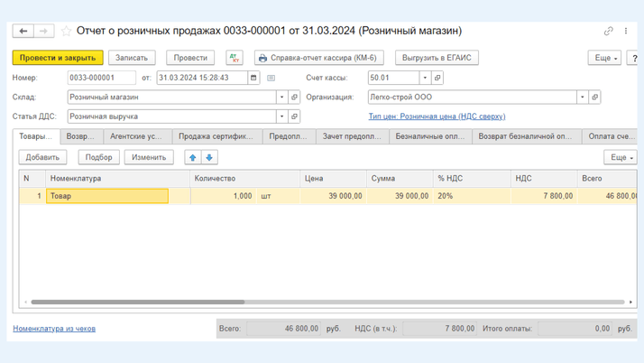
Task: Open the three-dot window menu
Action: click(626, 32)
